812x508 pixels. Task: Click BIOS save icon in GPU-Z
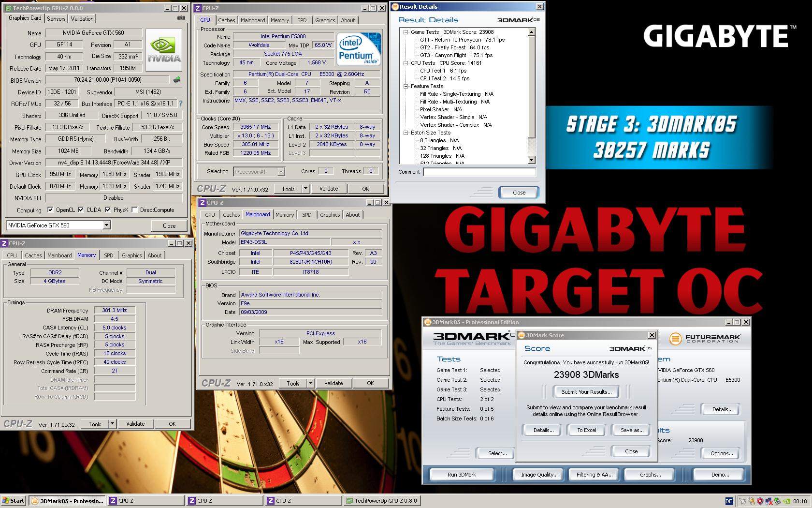pos(177,80)
